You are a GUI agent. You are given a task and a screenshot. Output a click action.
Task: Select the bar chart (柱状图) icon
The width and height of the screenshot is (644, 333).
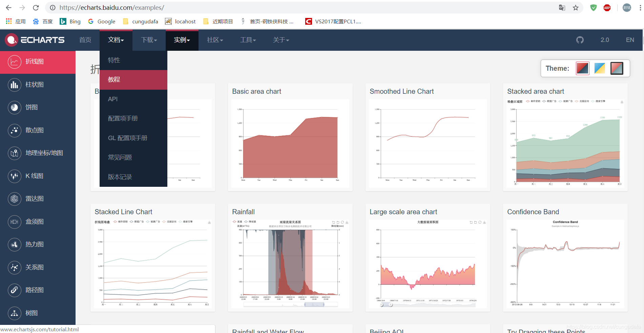click(14, 85)
